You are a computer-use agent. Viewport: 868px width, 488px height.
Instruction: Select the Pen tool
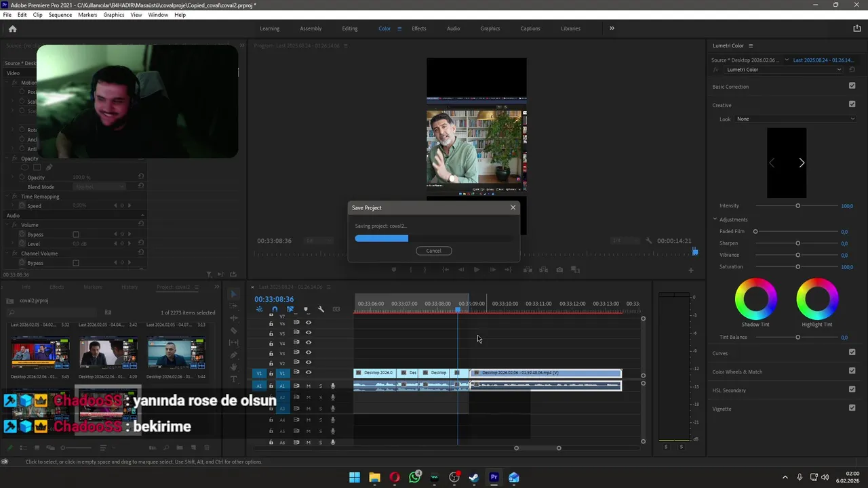coord(234,355)
